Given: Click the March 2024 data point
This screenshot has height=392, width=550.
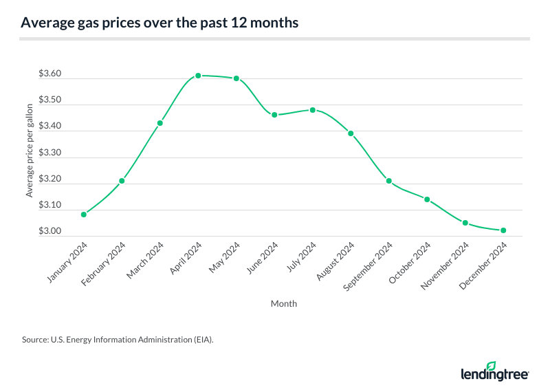Looking at the screenshot, I should [x=160, y=123].
